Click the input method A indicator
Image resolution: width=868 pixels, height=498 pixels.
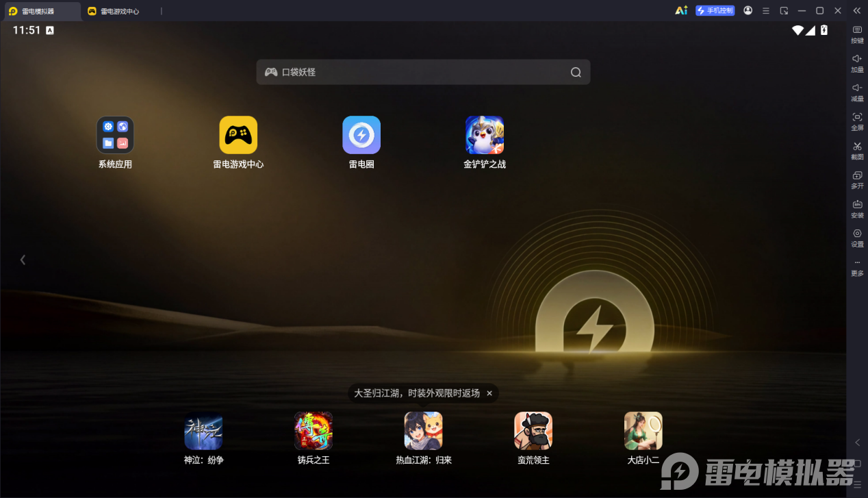coord(50,30)
